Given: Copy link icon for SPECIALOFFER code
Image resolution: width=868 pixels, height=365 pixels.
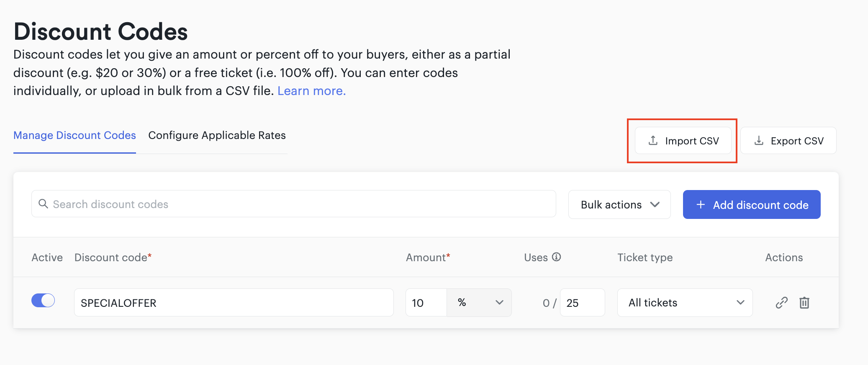Looking at the screenshot, I should pos(781,303).
